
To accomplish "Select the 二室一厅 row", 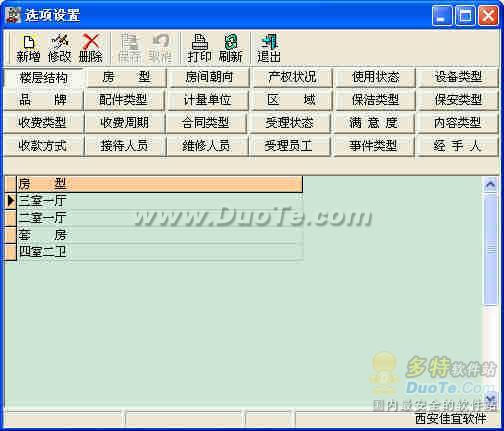I will pyautogui.click(x=160, y=218).
